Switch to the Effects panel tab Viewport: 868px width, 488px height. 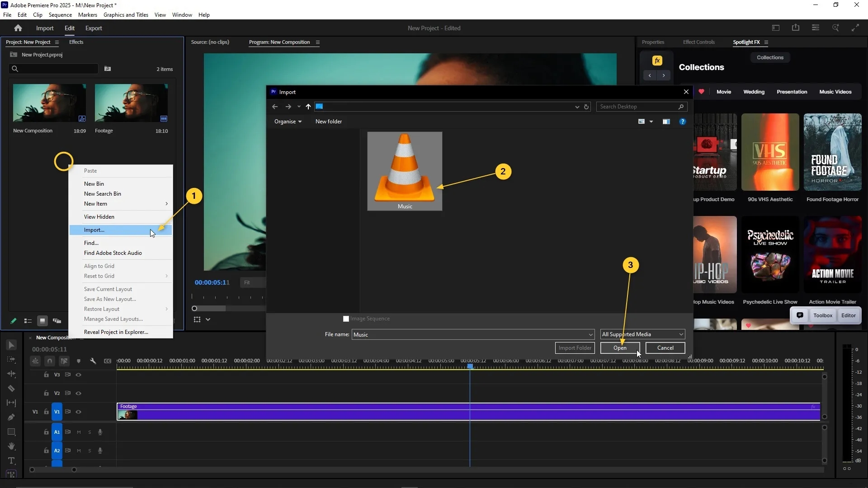click(76, 42)
